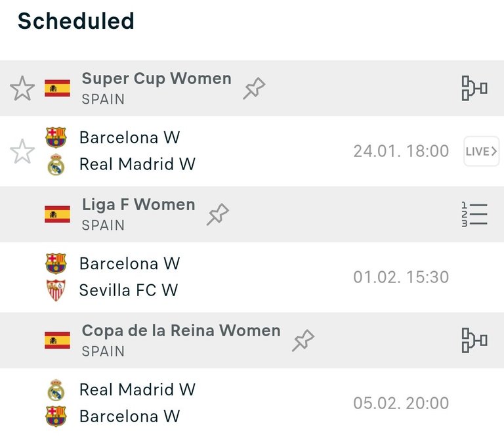
Task: Click the Spain flag beside Copa de la Reina
Action: click(x=57, y=340)
